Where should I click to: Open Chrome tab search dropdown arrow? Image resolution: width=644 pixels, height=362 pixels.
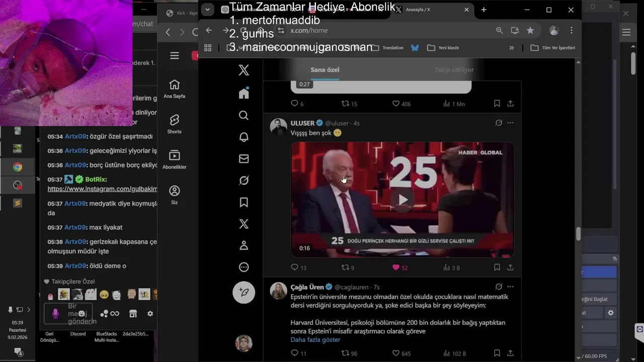coord(207,10)
